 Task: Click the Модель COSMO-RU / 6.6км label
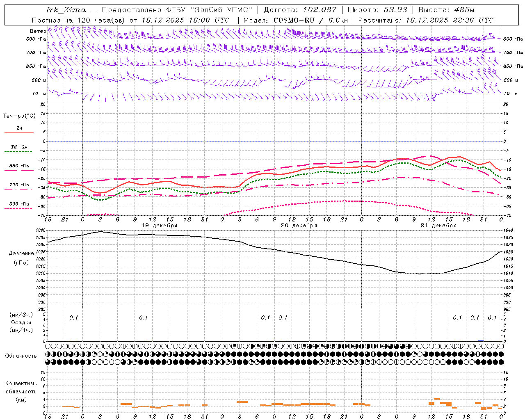[x=295, y=20]
